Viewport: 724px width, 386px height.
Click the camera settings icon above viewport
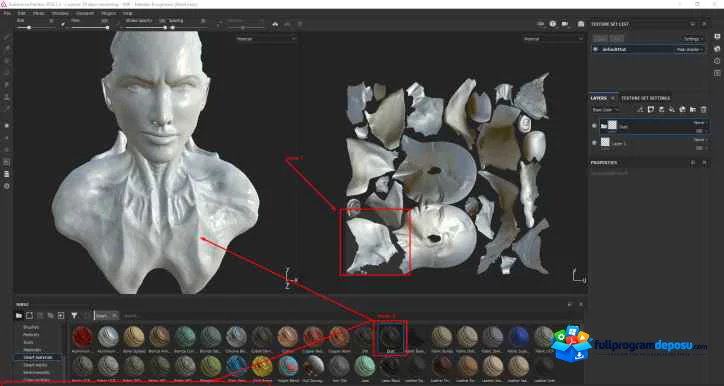click(x=565, y=24)
